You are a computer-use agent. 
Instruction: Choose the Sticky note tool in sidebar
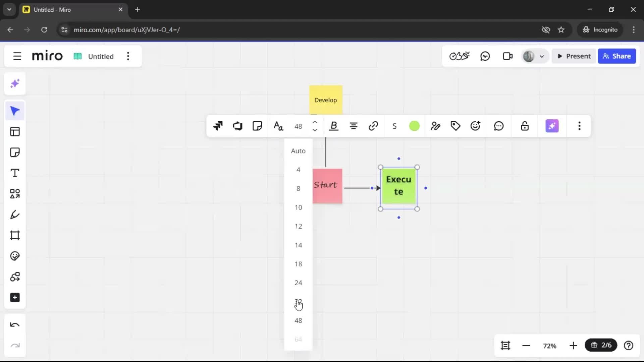pos(15,153)
